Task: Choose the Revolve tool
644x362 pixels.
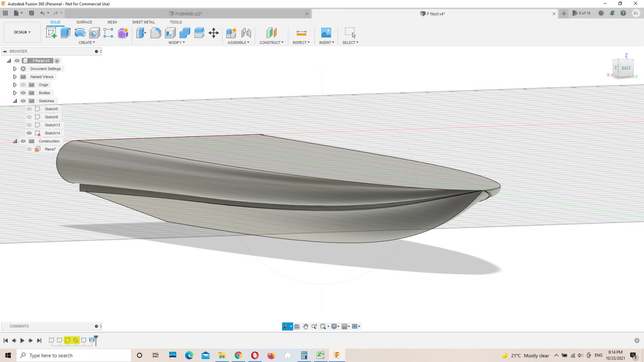Action: tap(80, 33)
